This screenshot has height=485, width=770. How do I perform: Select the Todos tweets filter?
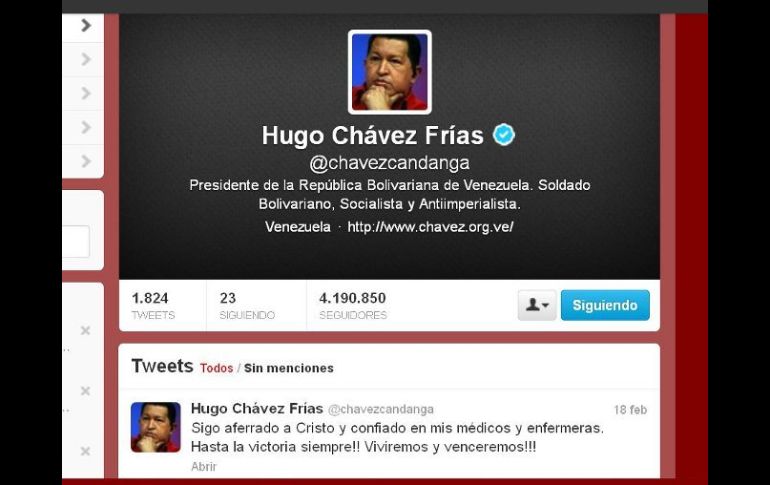(216, 368)
